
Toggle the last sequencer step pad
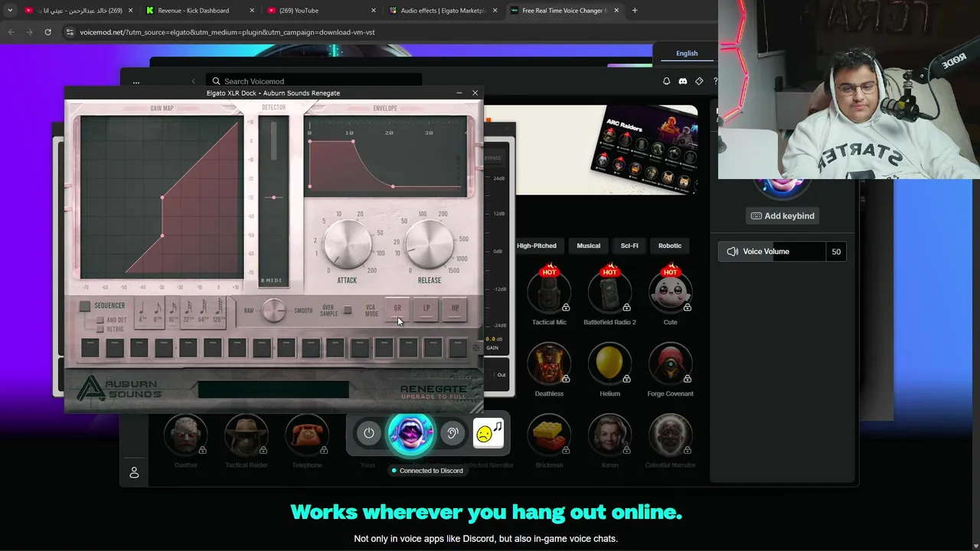pyautogui.click(x=457, y=348)
